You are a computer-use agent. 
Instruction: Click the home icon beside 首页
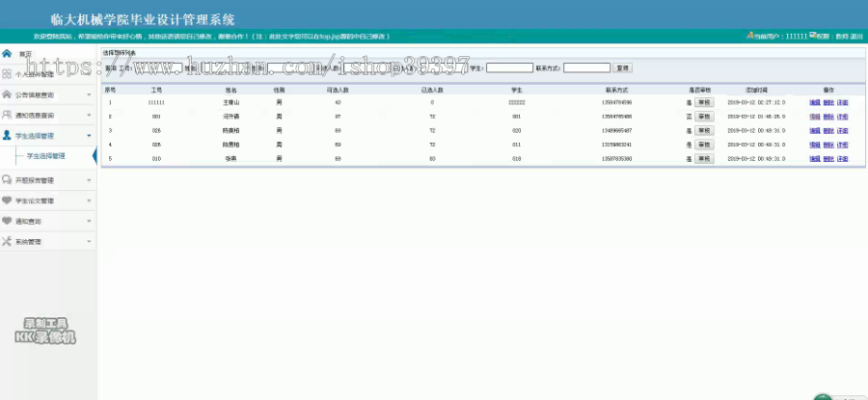(7, 54)
